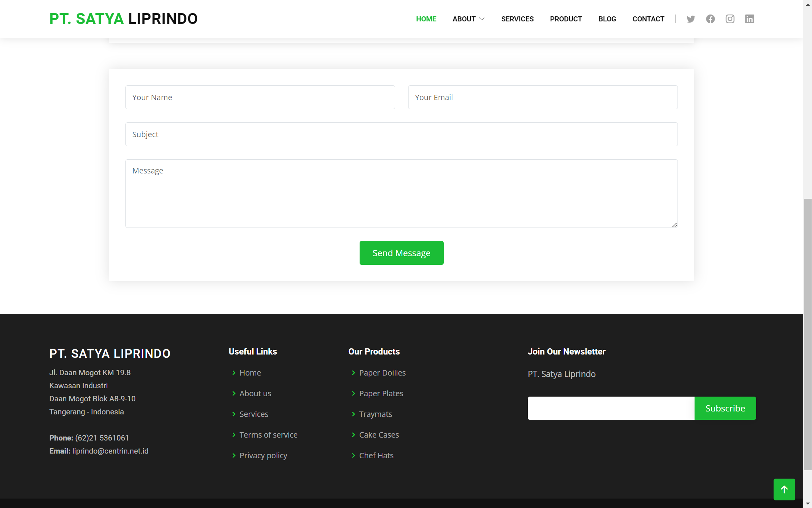Open the Product nav menu item
The image size is (812, 508).
click(566, 19)
